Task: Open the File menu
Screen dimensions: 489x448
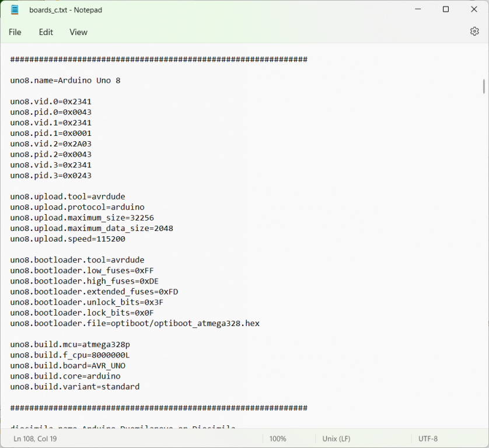Action: [x=15, y=32]
